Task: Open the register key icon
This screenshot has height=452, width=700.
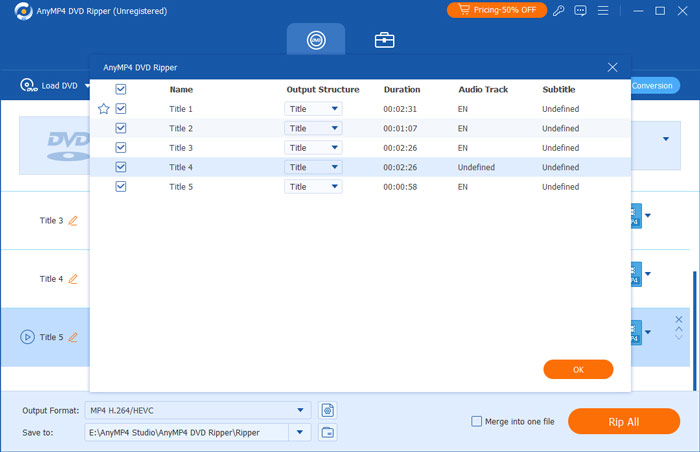Action: click(x=558, y=10)
